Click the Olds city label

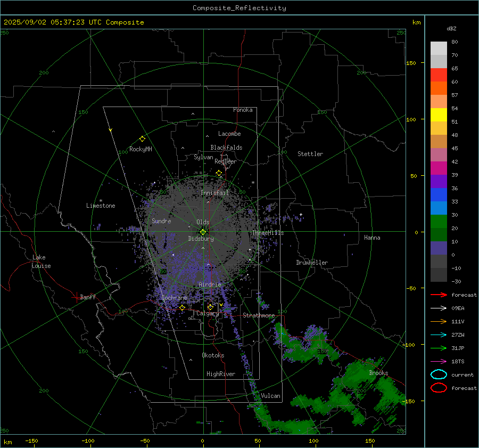pos(203,222)
